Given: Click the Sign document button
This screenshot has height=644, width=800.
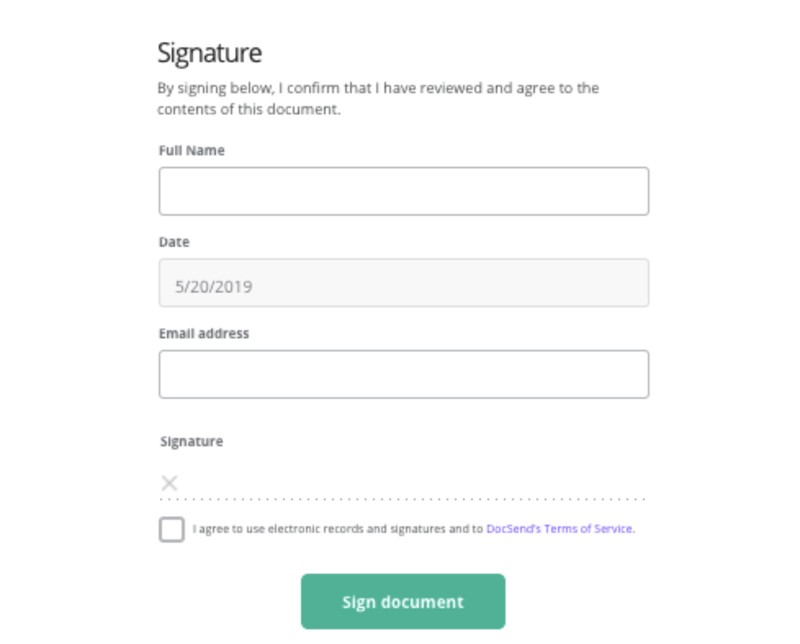Looking at the screenshot, I should [x=403, y=602].
